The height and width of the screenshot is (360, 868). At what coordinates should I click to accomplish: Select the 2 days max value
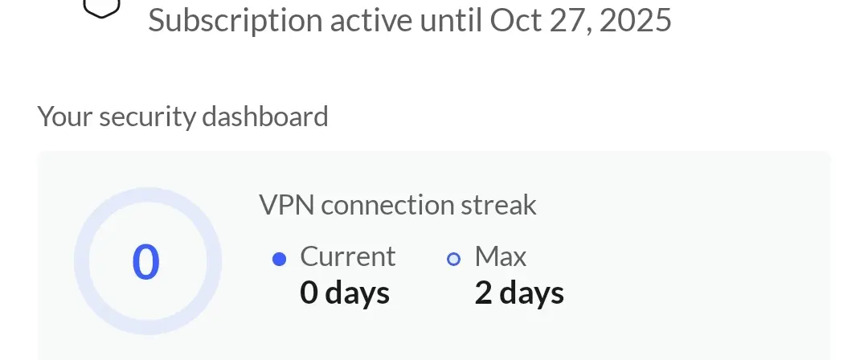(519, 293)
